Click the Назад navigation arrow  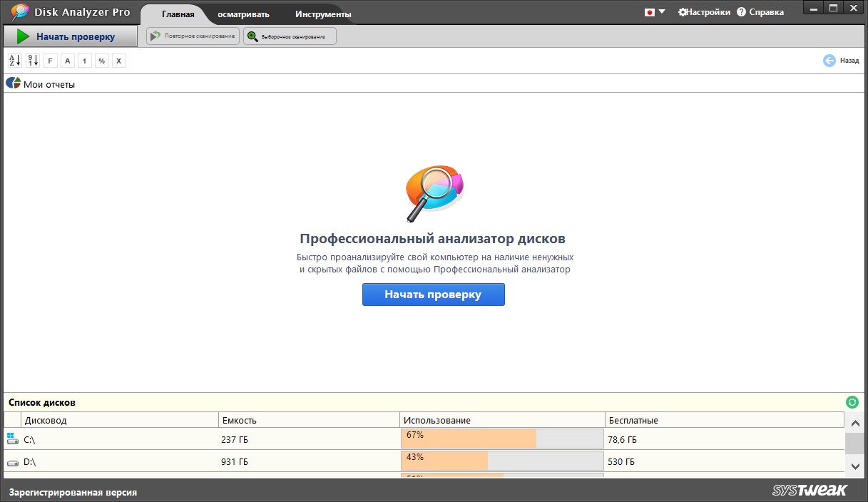tap(829, 61)
